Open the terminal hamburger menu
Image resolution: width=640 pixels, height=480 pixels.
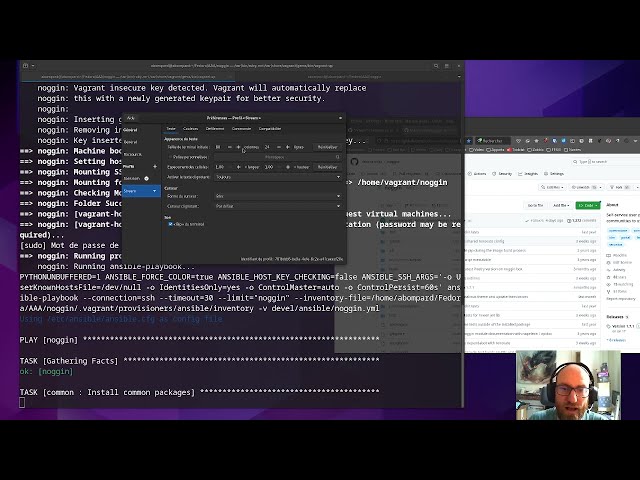coord(447,66)
